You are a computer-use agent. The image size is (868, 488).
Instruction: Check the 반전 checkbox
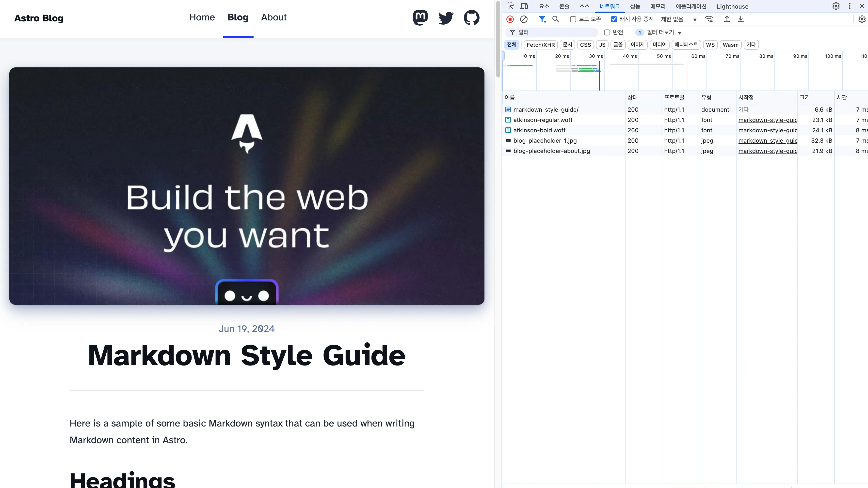click(607, 32)
